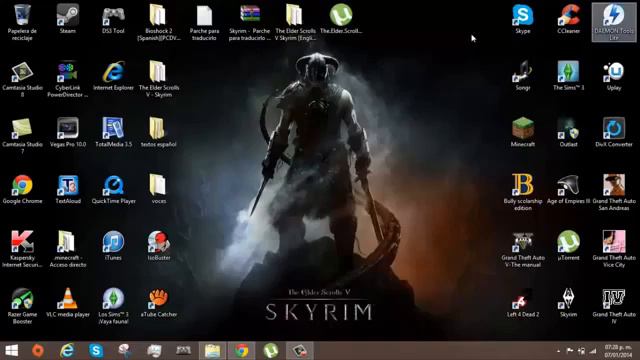Select The Elder Scrolls V Skyrim [Engli... folder
Viewport: 640px width, 360px height.
[295, 22]
